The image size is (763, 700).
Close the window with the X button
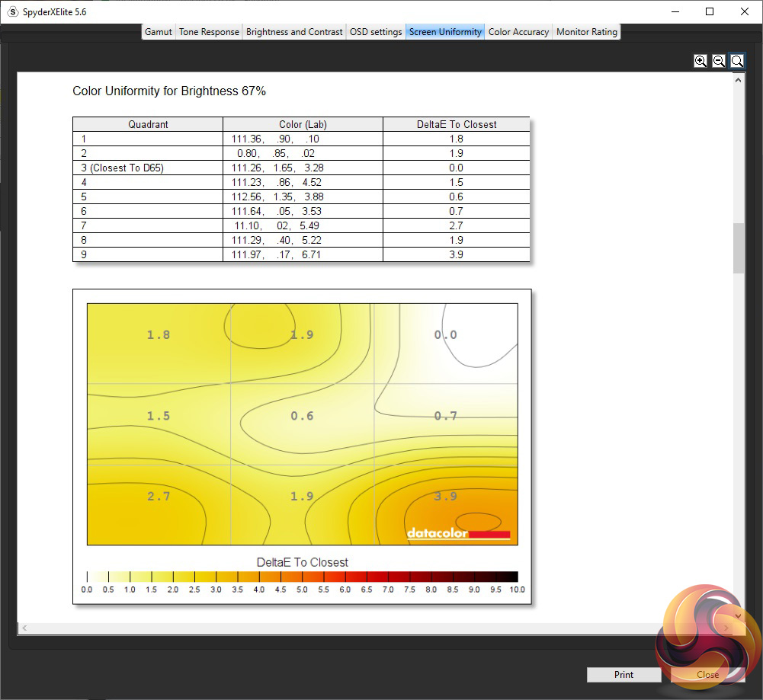point(745,11)
